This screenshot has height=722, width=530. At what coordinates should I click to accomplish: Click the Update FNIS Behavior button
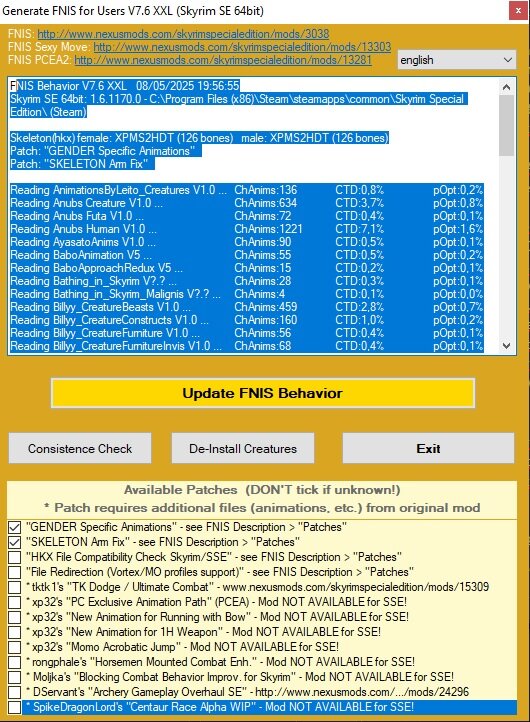tap(262, 393)
